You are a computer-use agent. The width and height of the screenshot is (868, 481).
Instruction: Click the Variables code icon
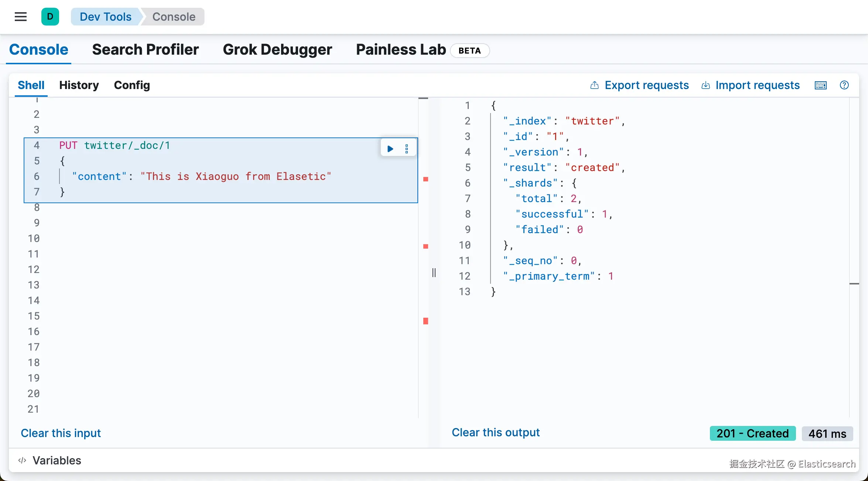pos(22,460)
